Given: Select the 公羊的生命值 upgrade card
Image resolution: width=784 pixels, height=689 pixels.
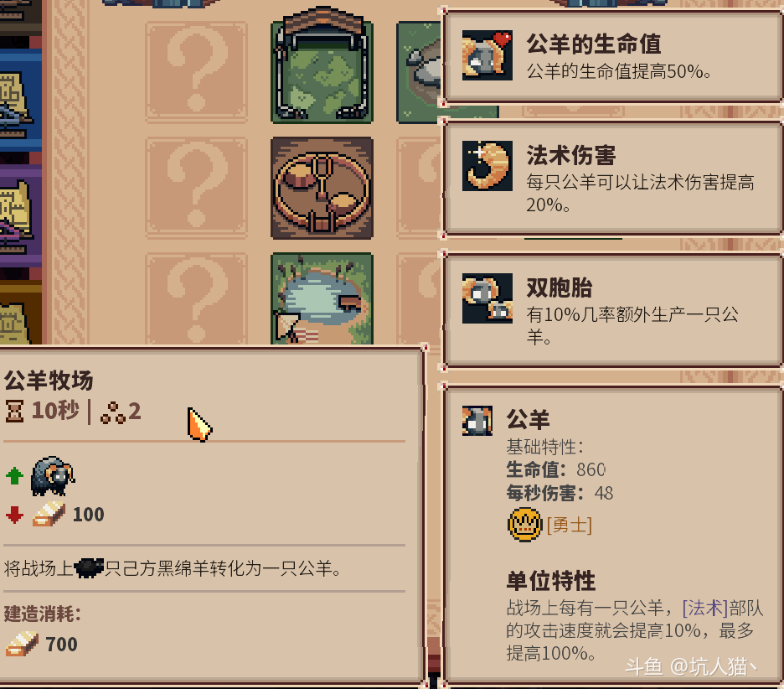Looking at the screenshot, I should pyautogui.click(x=612, y=56).
